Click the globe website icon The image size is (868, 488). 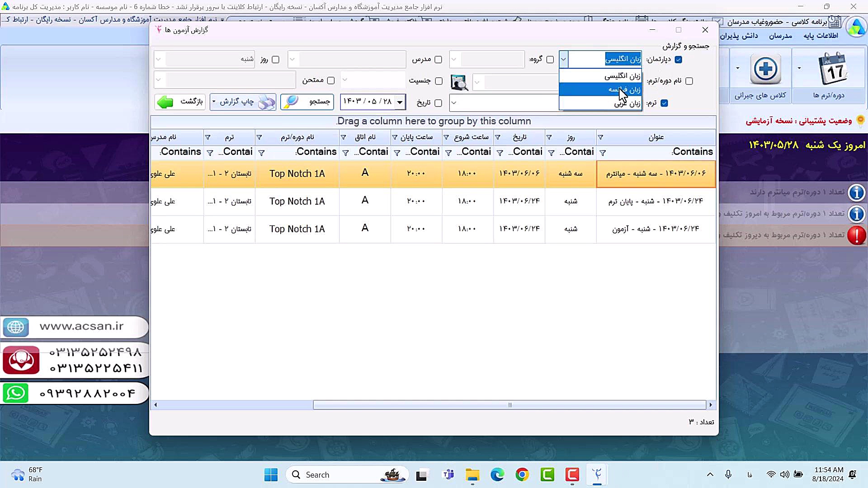(x=16, y=327)
